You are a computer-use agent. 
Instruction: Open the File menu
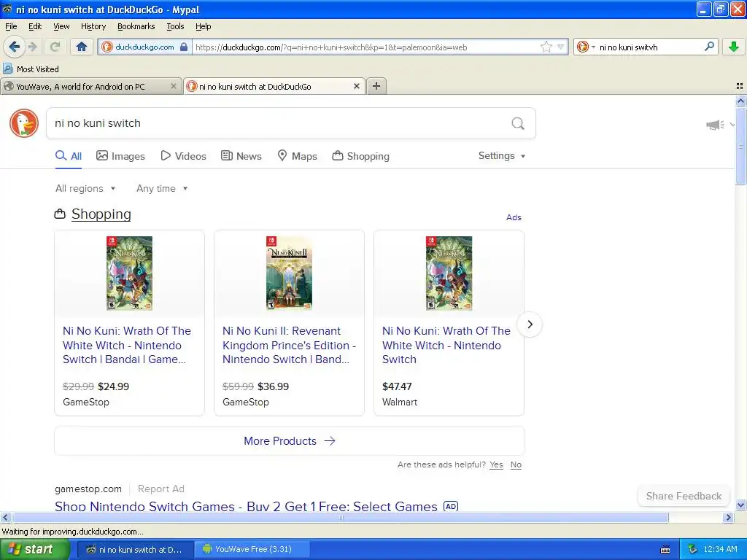point(11,26)
